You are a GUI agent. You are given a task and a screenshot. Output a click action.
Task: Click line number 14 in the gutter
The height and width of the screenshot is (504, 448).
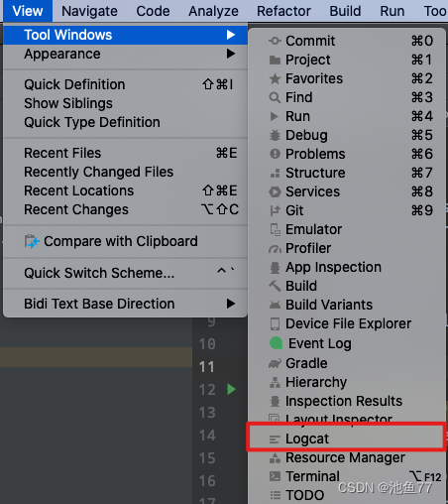click(x=207, y=436)
